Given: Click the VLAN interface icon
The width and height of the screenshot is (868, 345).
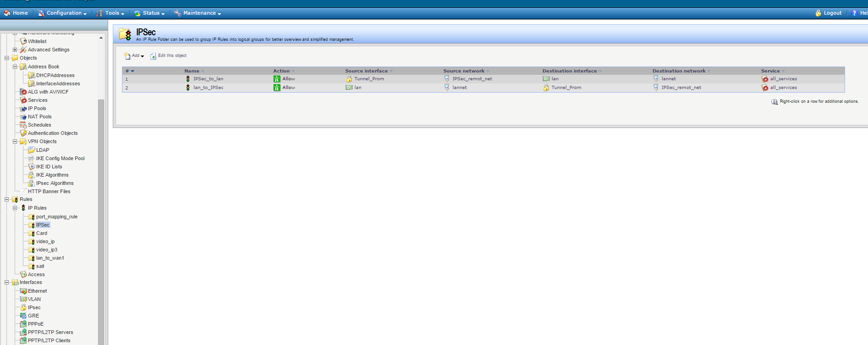Looking at the screenshot, I should [23, 299].
